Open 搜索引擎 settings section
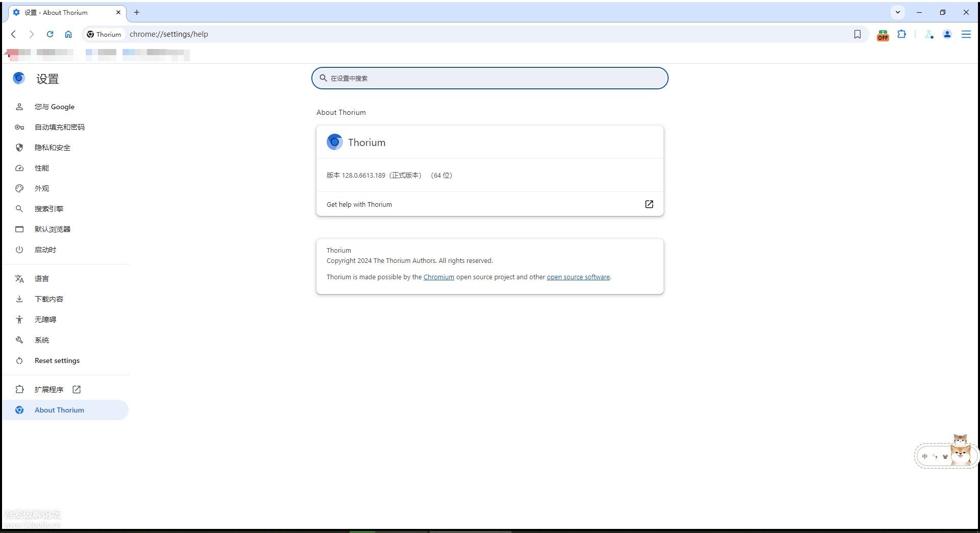Screen dimensions: 980x533 tap(65, 209)
